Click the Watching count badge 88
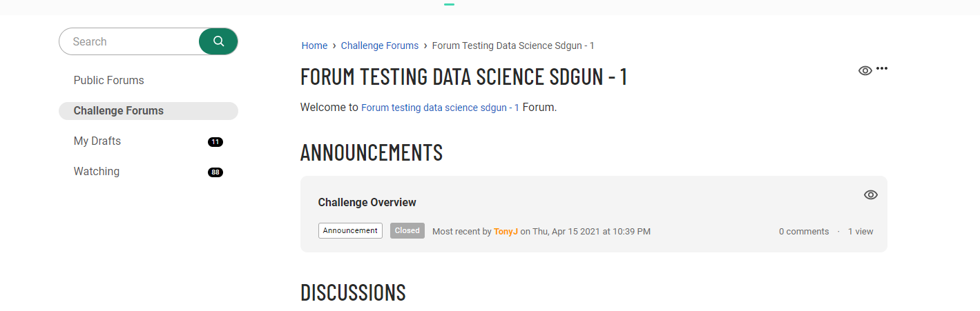Viewport: 980px width, 311px height. 215,172
